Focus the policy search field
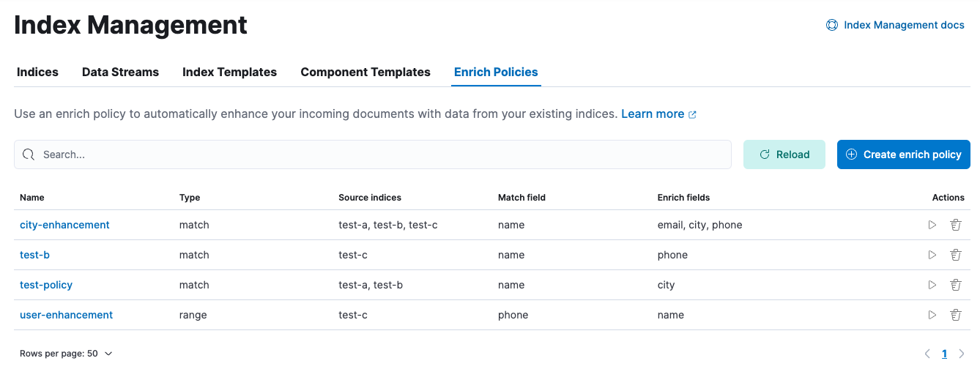Screen dimensions: 980x369 tap(372, 154)
